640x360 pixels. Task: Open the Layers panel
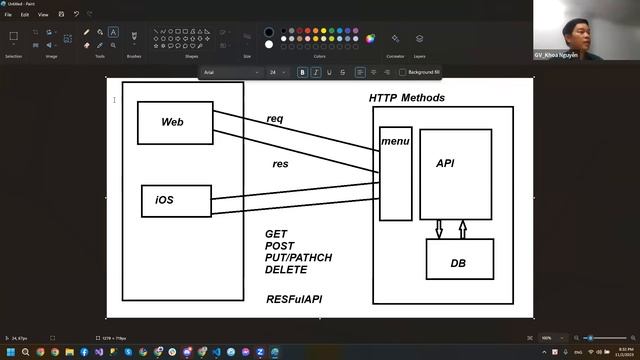point(419,39)
